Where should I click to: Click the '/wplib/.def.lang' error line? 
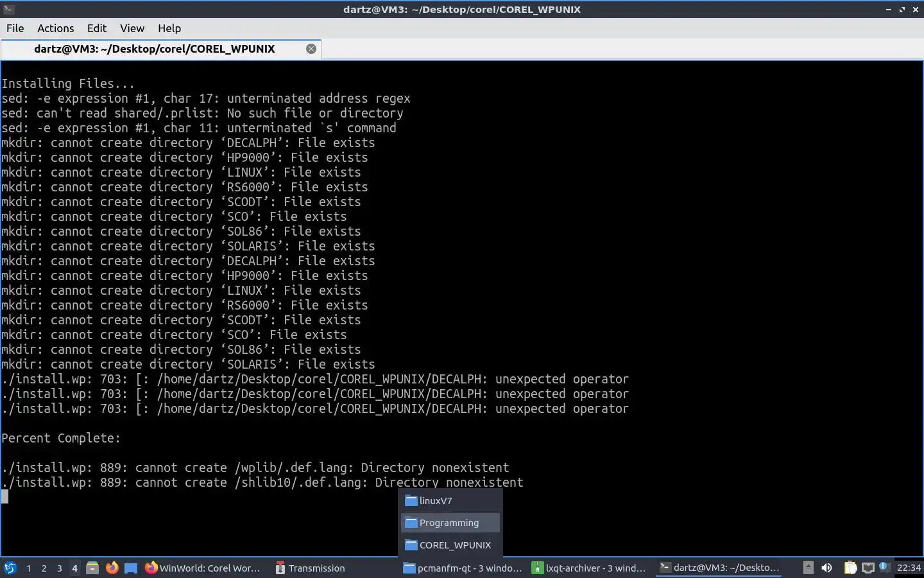click(x=255, y=468)
